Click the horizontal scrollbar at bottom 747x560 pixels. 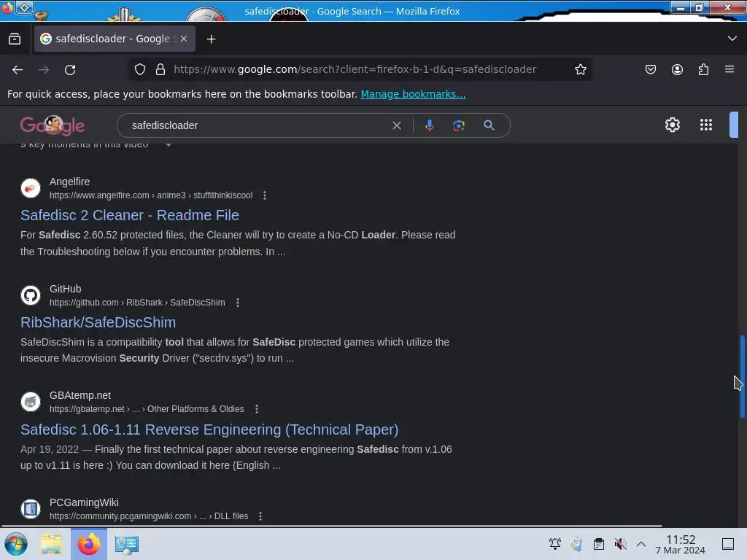pos(331,526)
